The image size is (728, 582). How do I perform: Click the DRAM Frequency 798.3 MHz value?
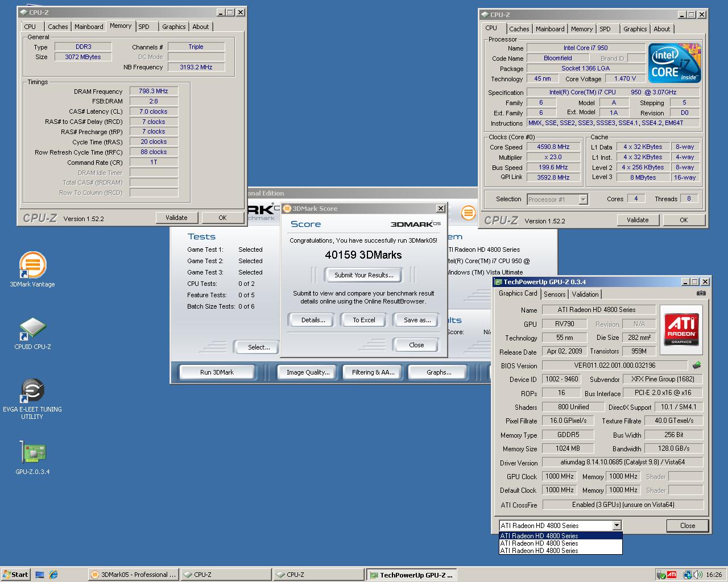point(154,91)
